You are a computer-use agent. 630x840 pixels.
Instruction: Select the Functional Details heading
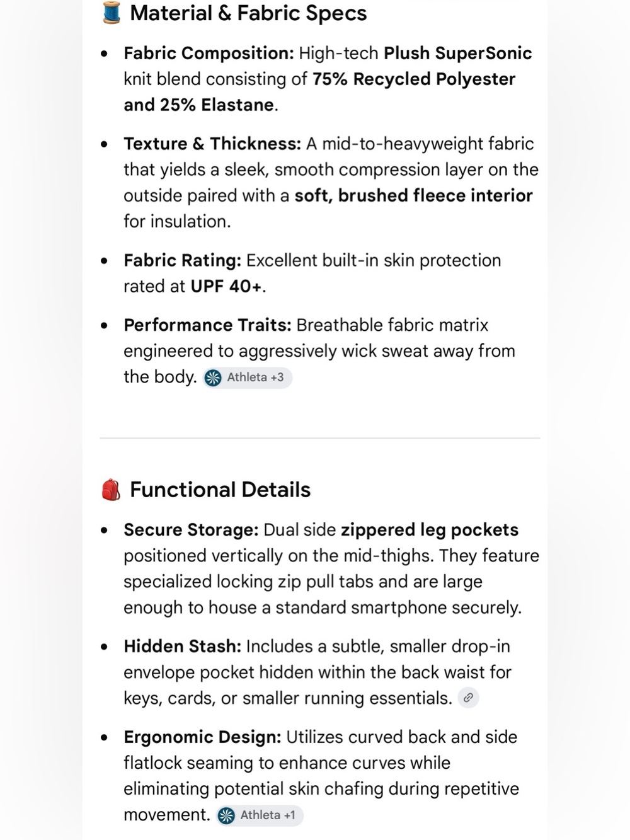pos(220,490)
